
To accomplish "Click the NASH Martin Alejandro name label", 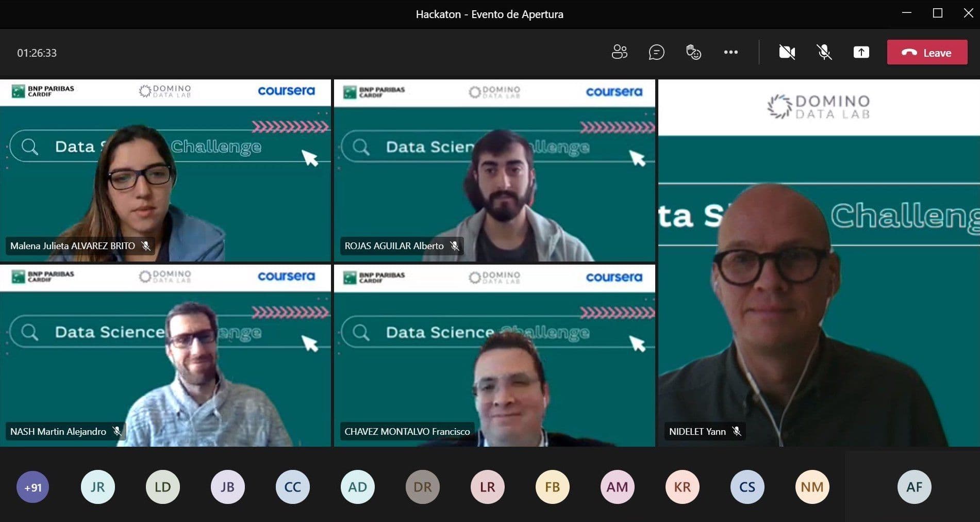I will coord(58,432).
